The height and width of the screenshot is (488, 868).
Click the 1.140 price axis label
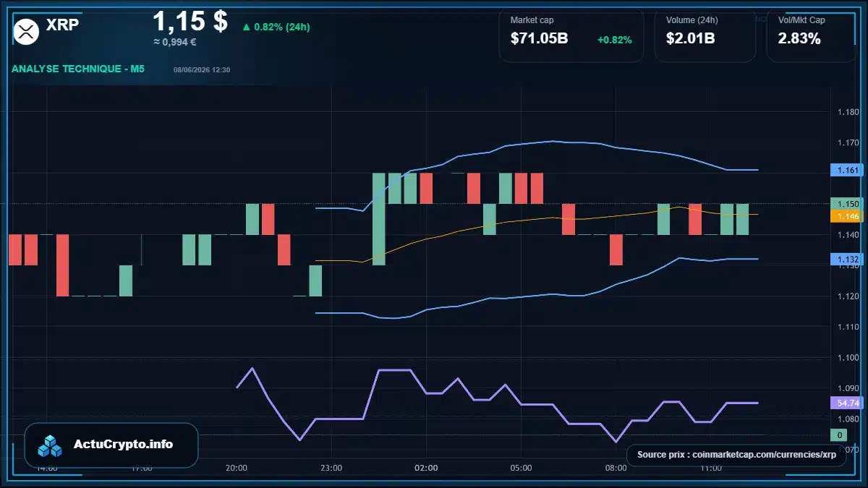coord(847,235)
